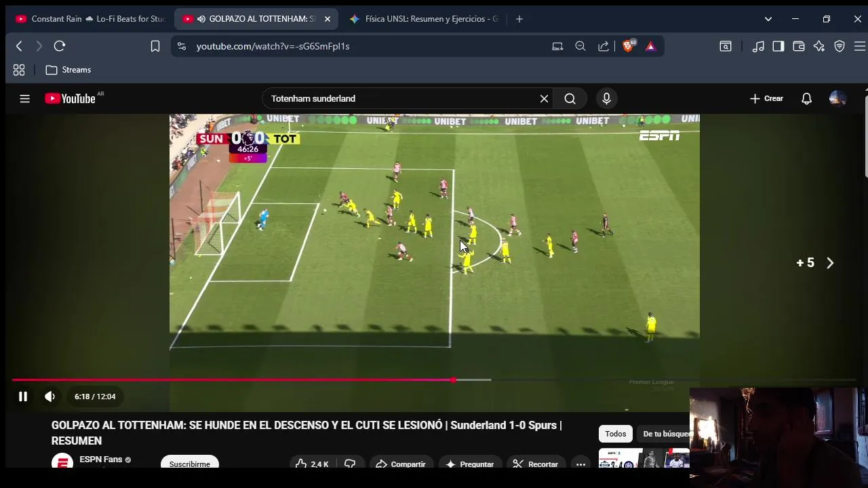Open ESPN Fans channel avatar

click(x=62, y=462)
